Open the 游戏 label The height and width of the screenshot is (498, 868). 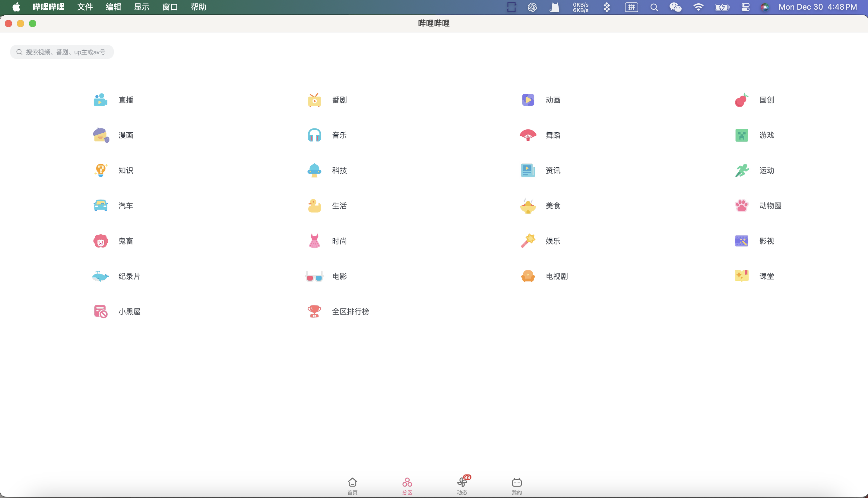pos(767,135)
